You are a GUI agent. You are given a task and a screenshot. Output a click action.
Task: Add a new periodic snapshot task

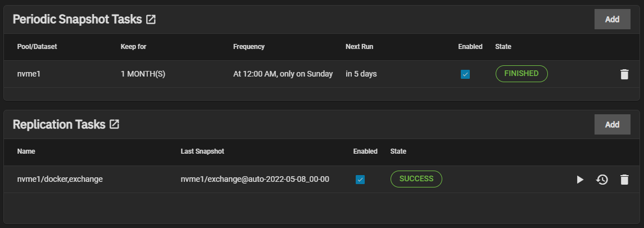(612, 19)
